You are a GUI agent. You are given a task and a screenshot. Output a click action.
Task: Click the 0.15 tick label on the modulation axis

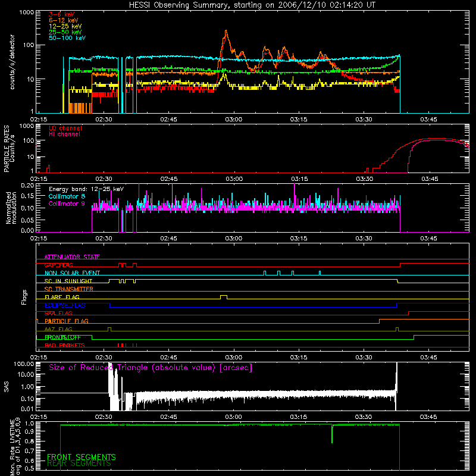pyautogui.click(x=27, y=196)
